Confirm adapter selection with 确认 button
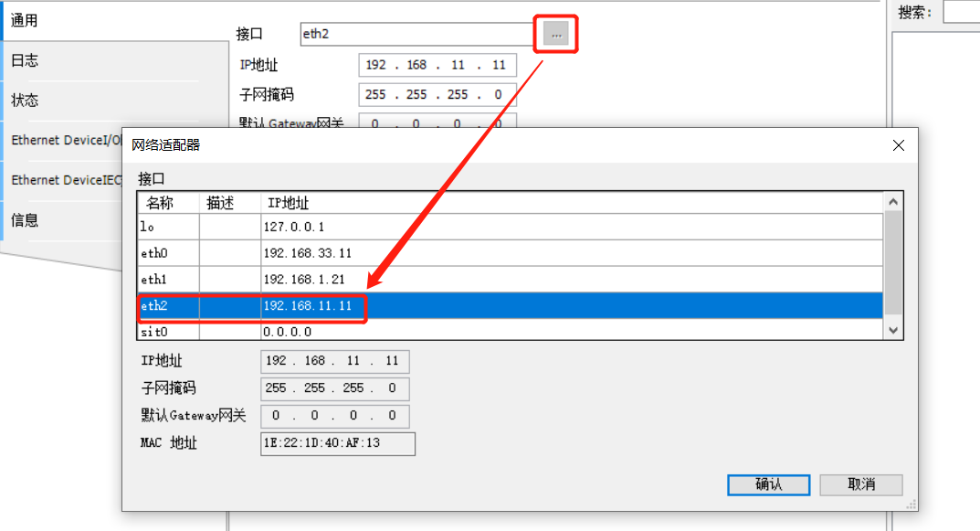The image size is (980, 531). point(767,484)
